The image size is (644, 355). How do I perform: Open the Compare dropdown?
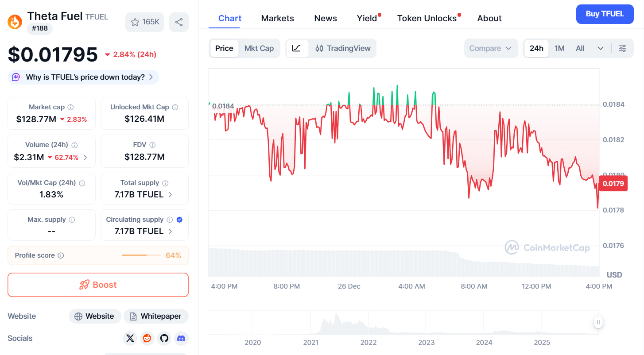coord(491,48)
